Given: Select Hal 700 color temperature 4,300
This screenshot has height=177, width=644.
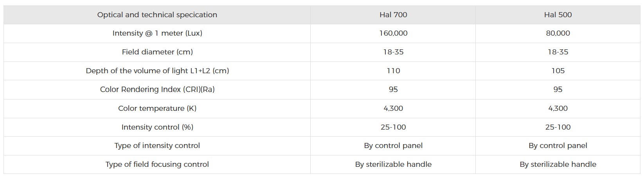Looking at the screenshot, I should click(393, 108).
